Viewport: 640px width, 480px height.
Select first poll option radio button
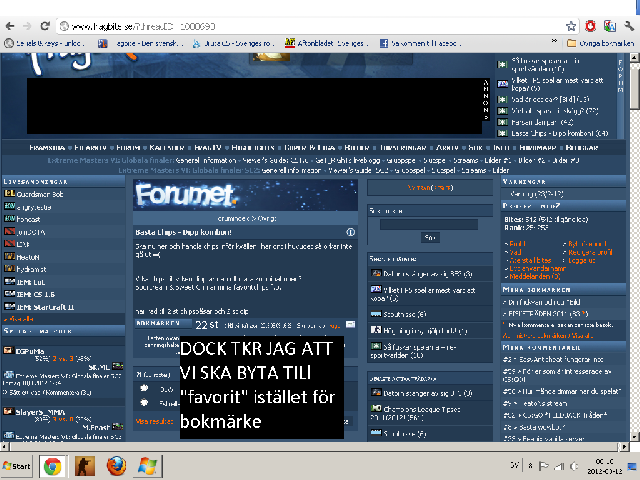144,388
